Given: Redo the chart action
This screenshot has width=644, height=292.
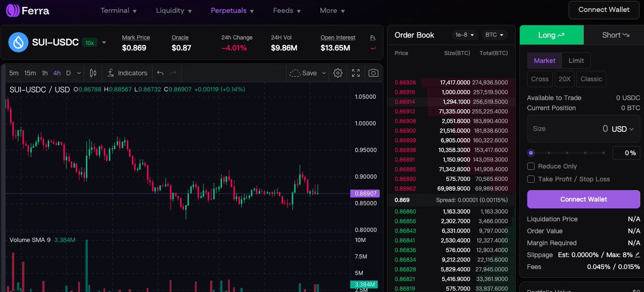Looking at the screenshot, I should coord(173,73).
